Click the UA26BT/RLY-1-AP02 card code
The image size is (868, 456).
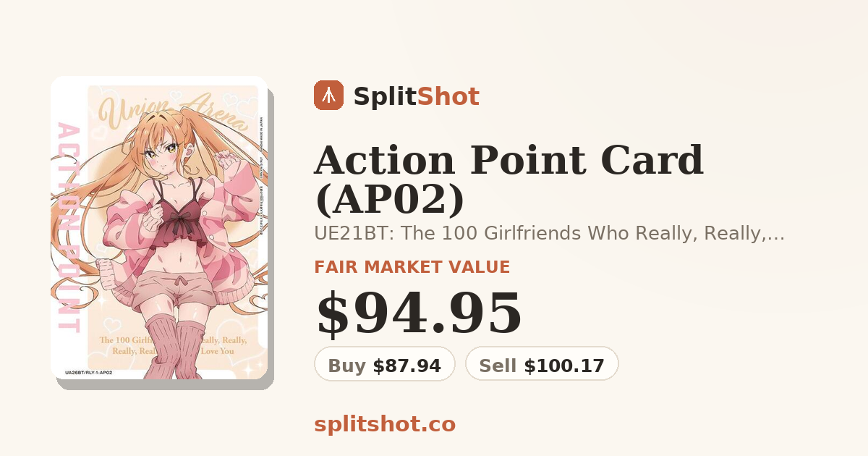[x=88, y=372]
